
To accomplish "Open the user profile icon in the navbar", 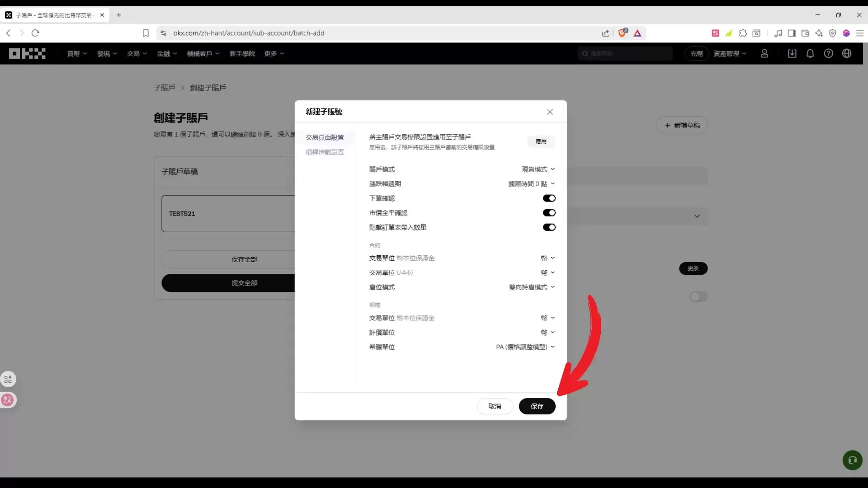I will click(764, 53).
